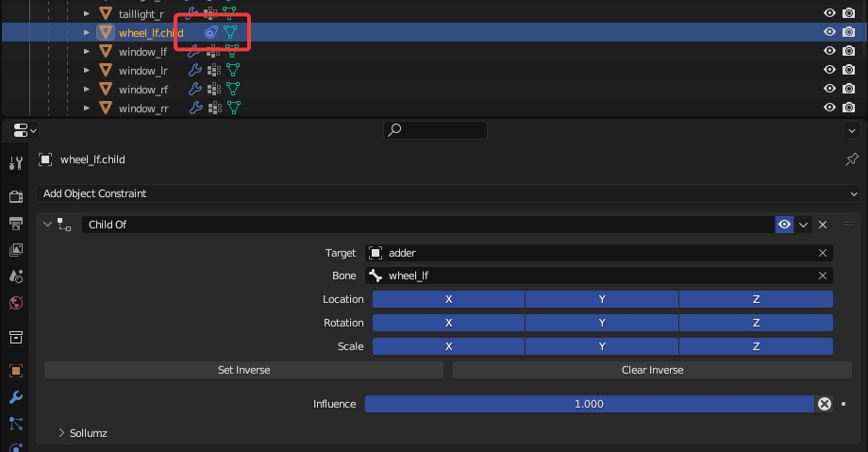Select the Object properties tab
The width and height of the screenshot is (868, 452).
(x=15, y=371)
